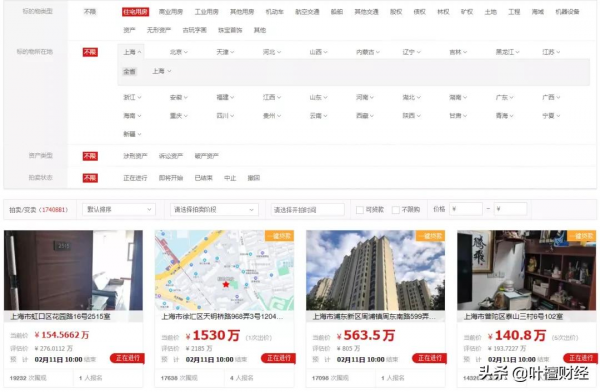Click 不限 in the 资产类型 row

coord(90,156)
